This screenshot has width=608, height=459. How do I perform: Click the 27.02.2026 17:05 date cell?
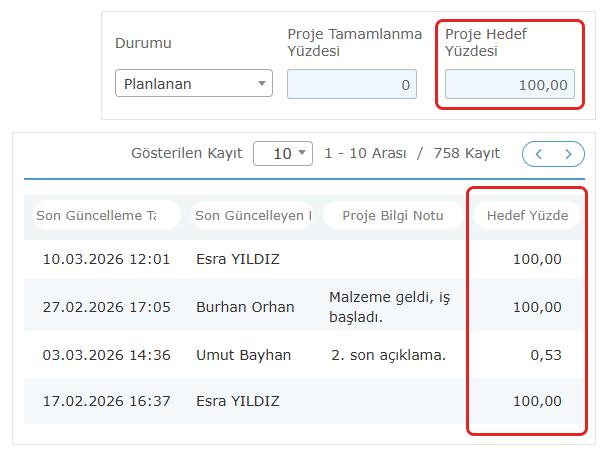click(x=106, y=307)
